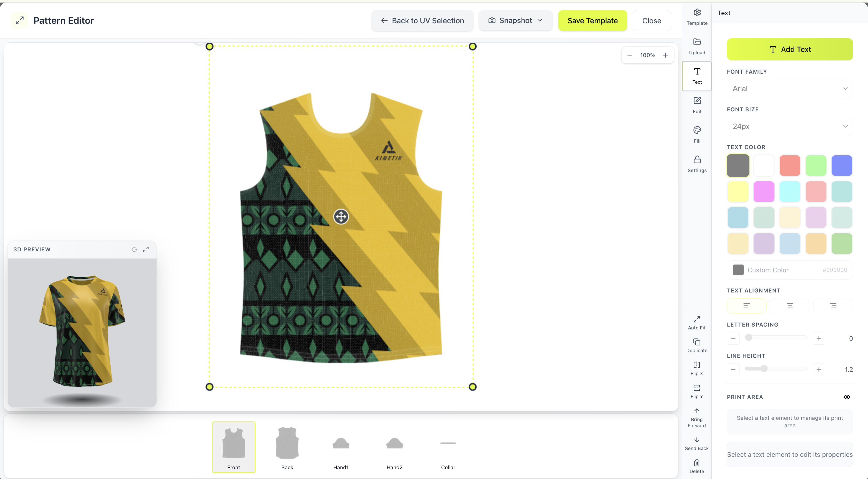Duplicate the selected element
868x479 pixels.
[697, 345]
